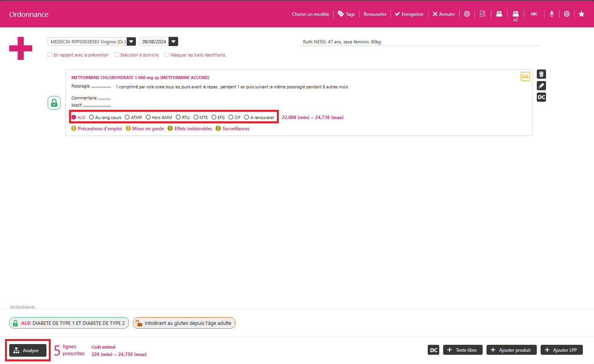This screenshot has height=364, width=594.
Task: Check 'En rapport avec la prévention'
Action: (x=50, y=55)
